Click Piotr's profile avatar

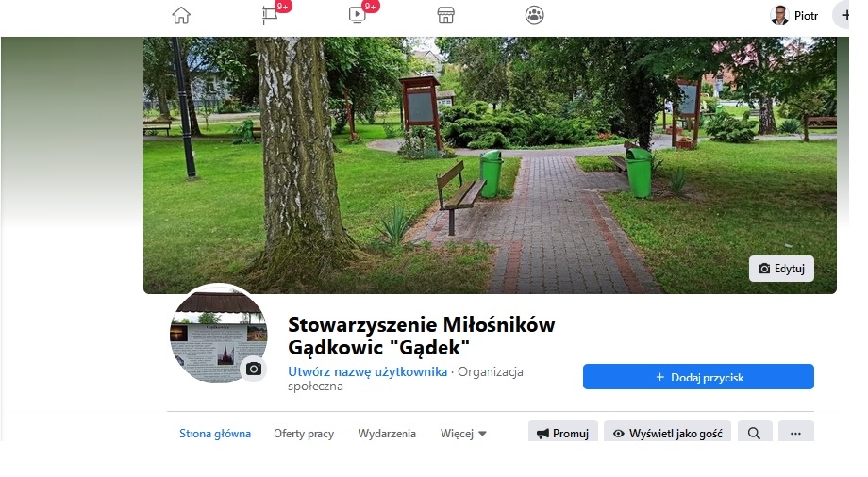779,15
